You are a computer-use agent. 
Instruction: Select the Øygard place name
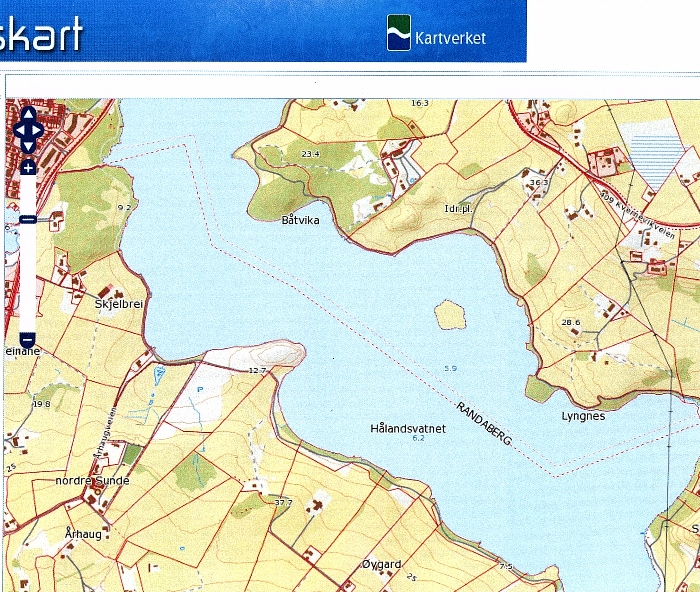381,564
